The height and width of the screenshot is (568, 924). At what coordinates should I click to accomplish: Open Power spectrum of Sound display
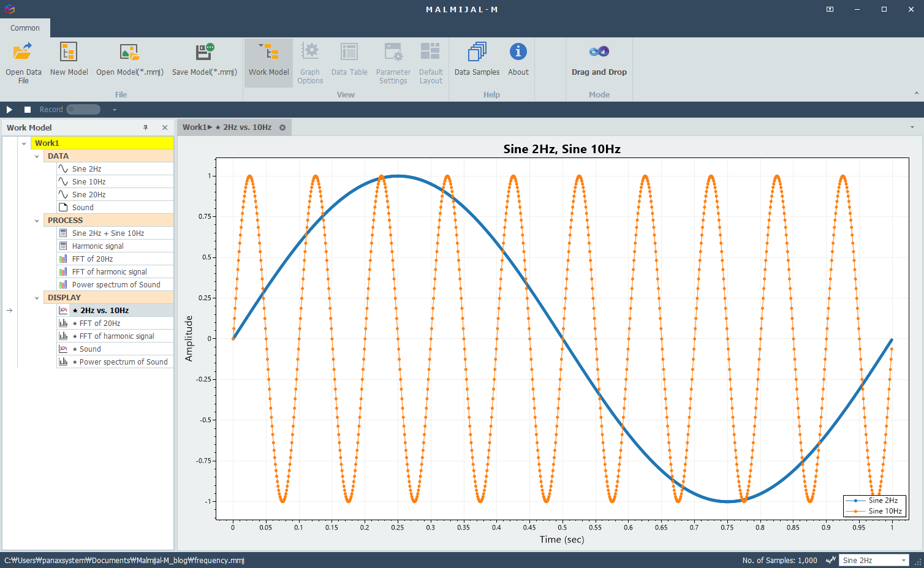115,362
